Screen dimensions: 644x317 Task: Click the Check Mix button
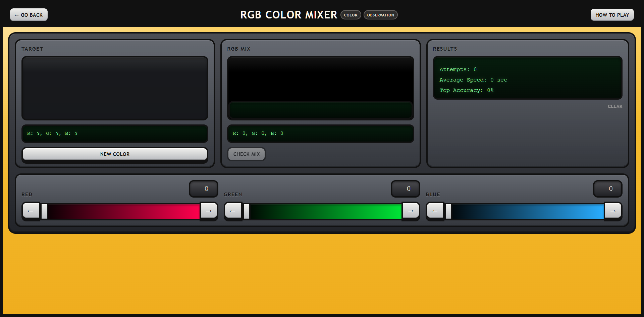(247, 154)
